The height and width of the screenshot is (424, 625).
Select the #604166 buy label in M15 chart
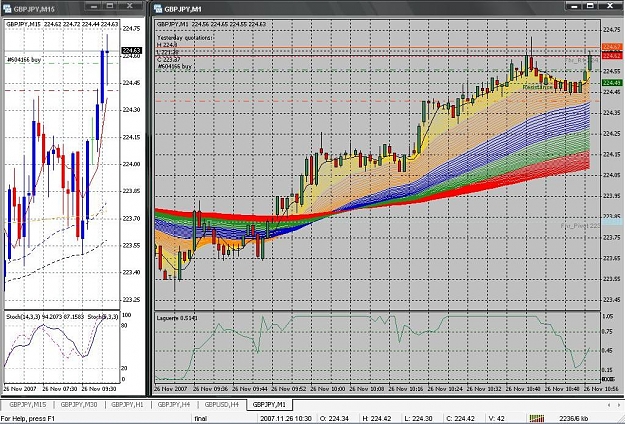point(24,60)
